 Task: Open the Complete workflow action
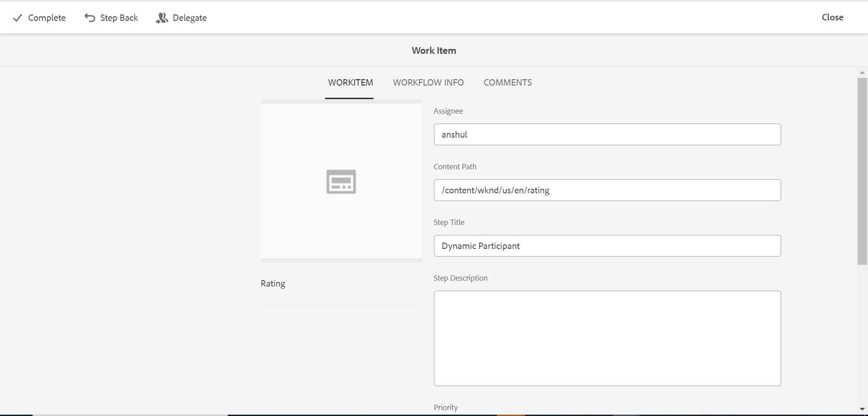coord(38,17)
